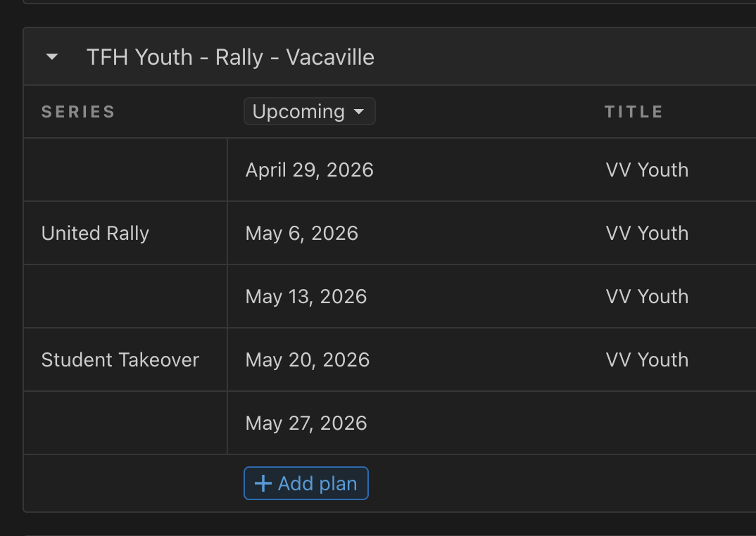Collapse the TFH Youth Rally Vacaville section

[52, 57]
